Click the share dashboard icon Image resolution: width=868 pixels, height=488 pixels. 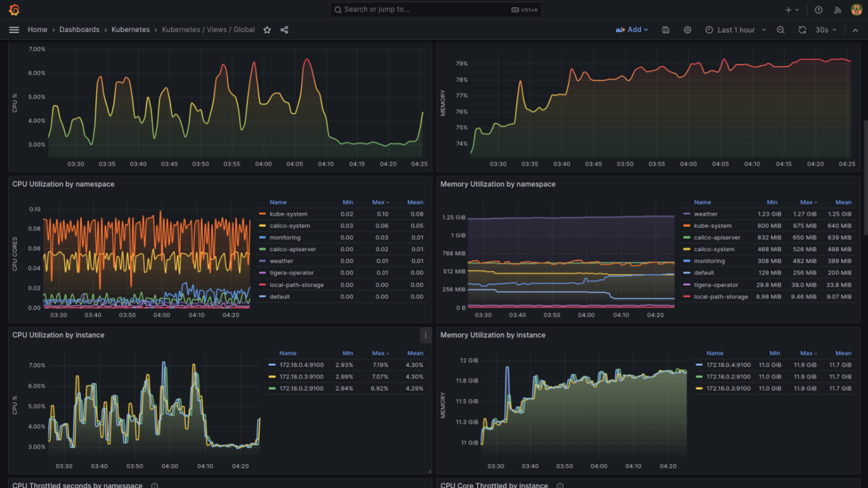[284, 30]
